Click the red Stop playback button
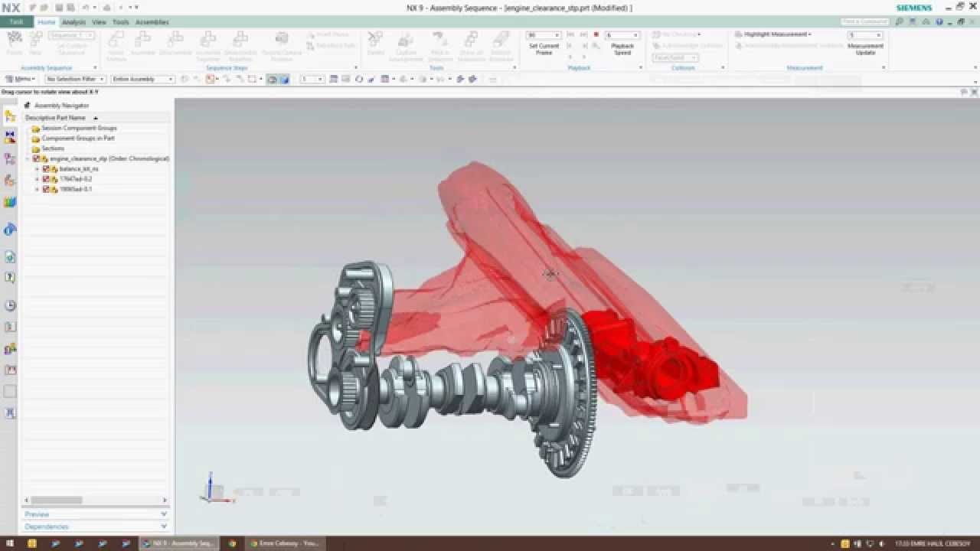 point(596,35)
